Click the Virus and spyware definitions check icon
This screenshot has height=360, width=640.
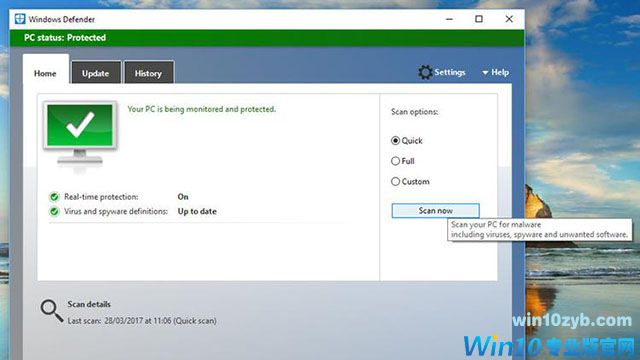[x=54, y=211]
